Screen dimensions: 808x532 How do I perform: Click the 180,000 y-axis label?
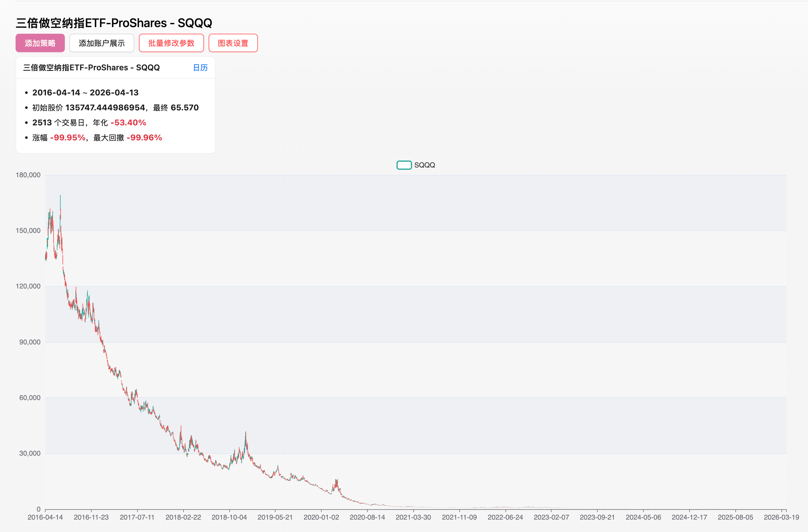(x=28, y=175)
